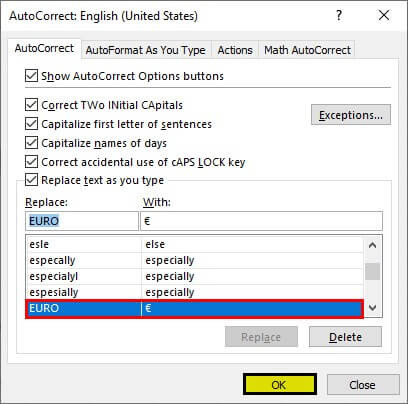Click the Delete button

[x=345, y=337]
